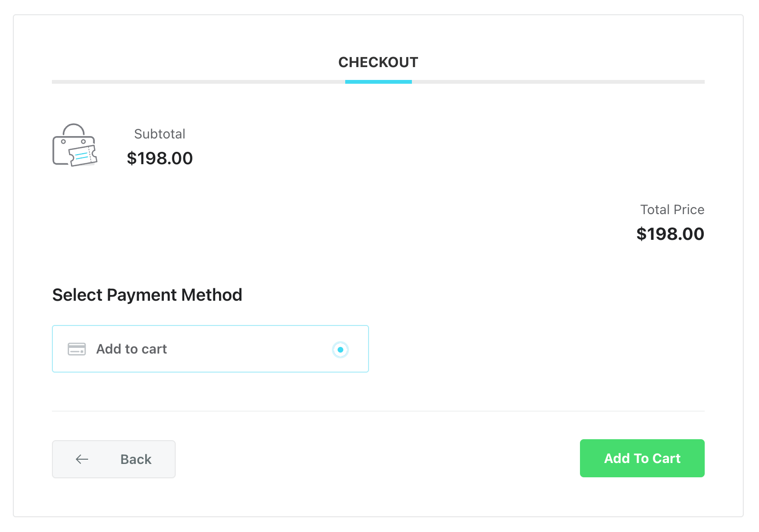The height and width of the screenshot is (532, 759).
Task: Click the Select Payment Method heading
Action: (147, 295)
